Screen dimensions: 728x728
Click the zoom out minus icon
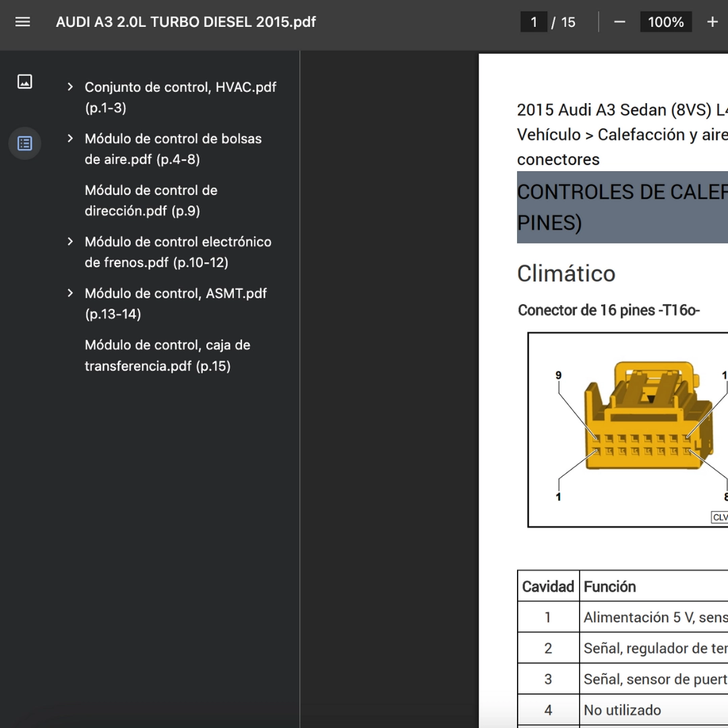pyautogui.click(x=619, y=22)
